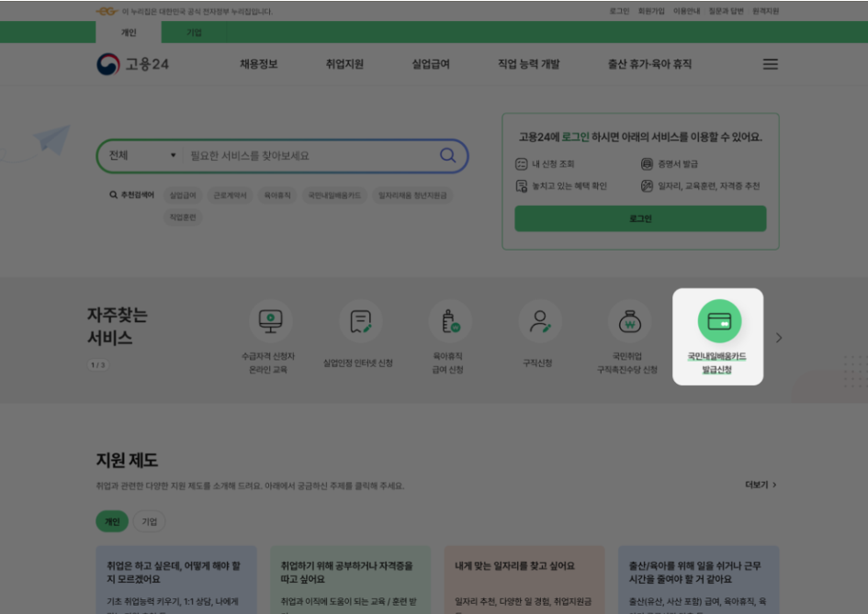Click 로그인 link in top bar
This screenshot has height=614, width=868.
pyautogui.click(x=619, y=11)
